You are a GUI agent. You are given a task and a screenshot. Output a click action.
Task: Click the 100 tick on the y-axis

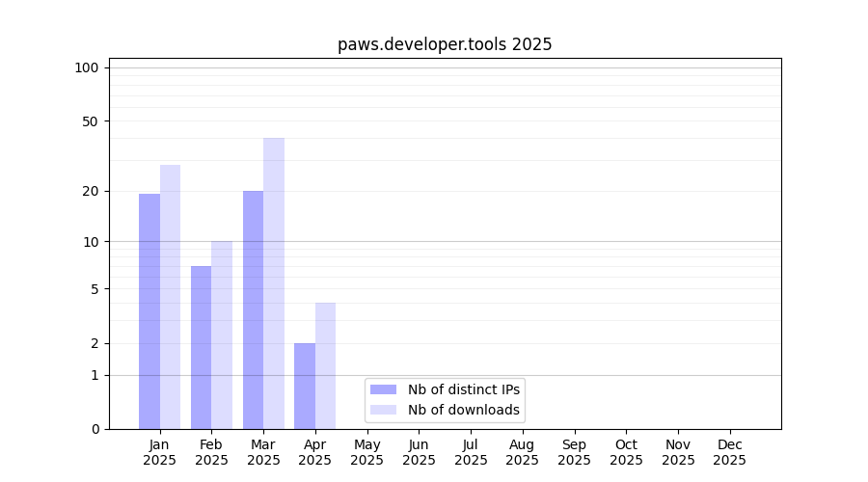[87, 67]
